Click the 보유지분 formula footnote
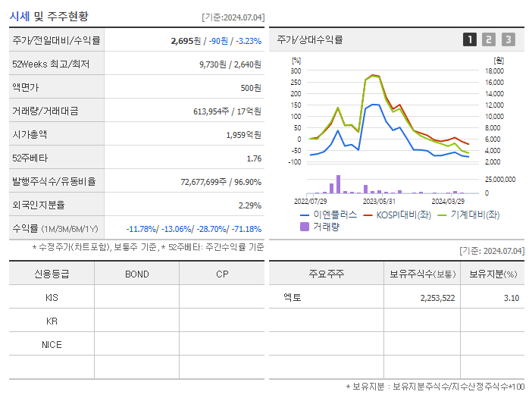532x398 pixels. [435, 387]
